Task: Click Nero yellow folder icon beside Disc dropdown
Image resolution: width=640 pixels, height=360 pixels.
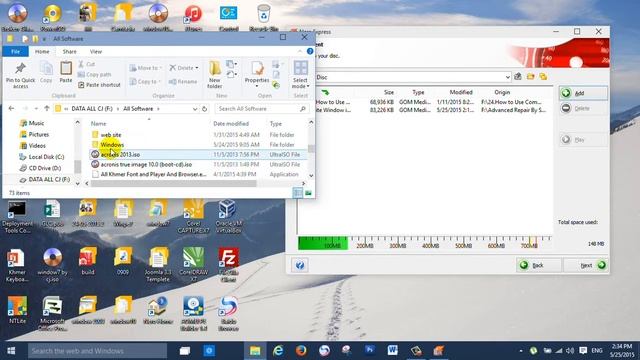Action: click(x=530, y=77)
